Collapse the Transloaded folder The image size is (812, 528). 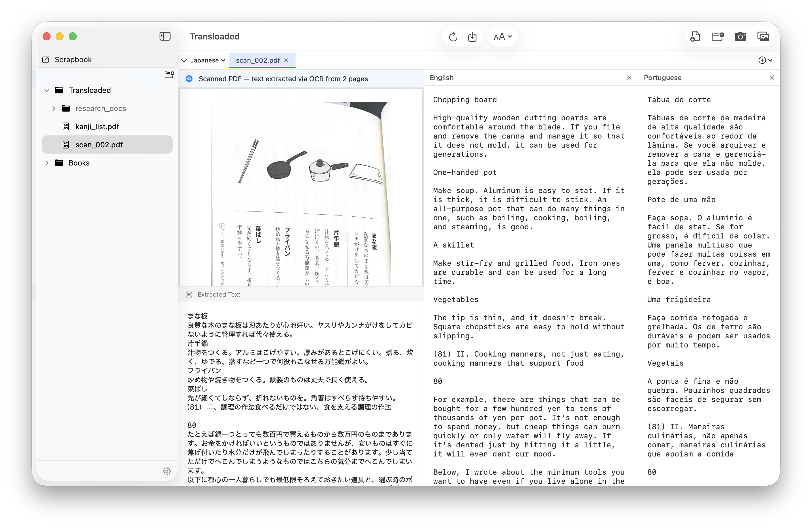click(x=46, y=90)
